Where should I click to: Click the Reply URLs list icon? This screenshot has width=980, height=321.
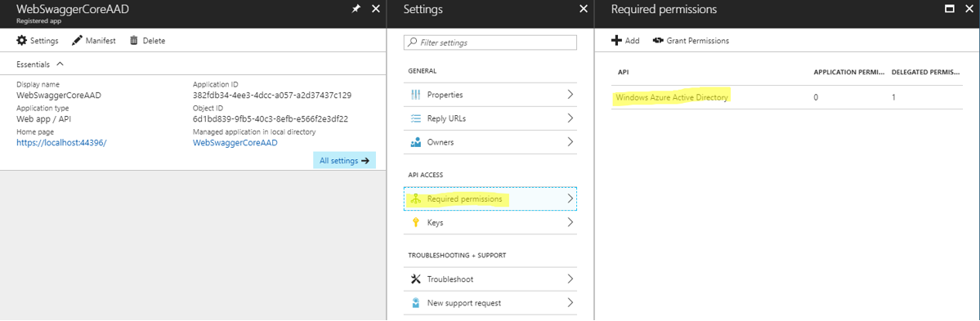tap(416, 118)
